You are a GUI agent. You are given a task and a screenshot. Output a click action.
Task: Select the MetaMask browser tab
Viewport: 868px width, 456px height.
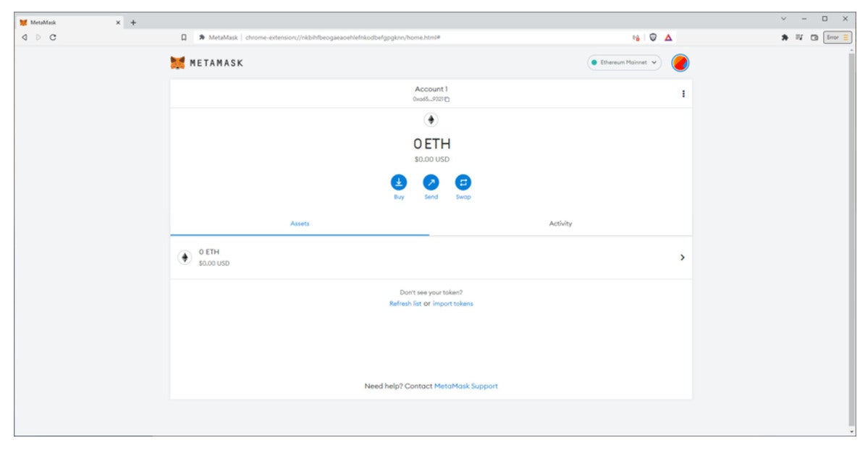[69, 22]
